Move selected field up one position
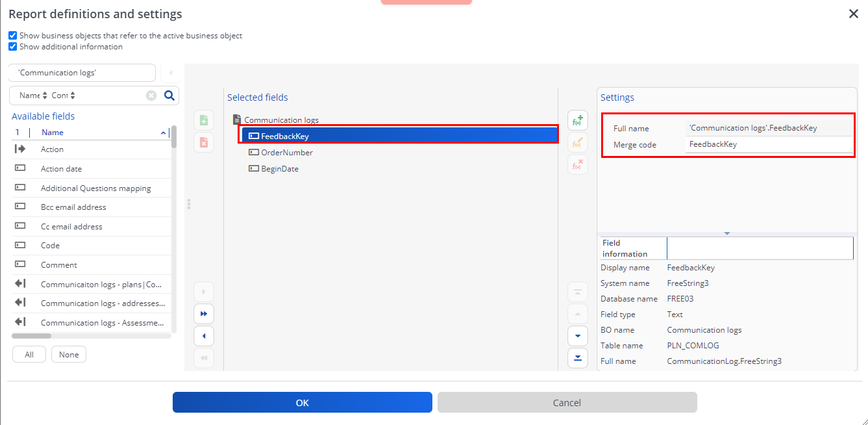This screenshot has width=868, height=425. [x=577, y=314]
